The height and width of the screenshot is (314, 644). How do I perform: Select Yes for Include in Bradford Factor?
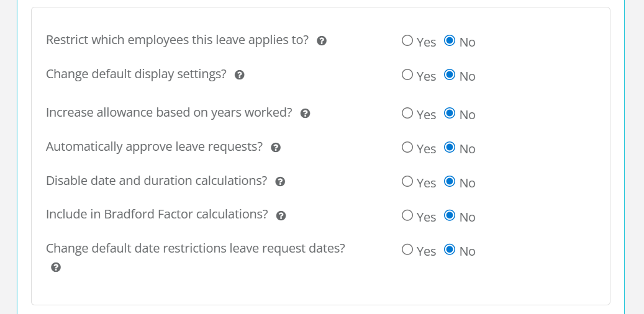[407, 216]
